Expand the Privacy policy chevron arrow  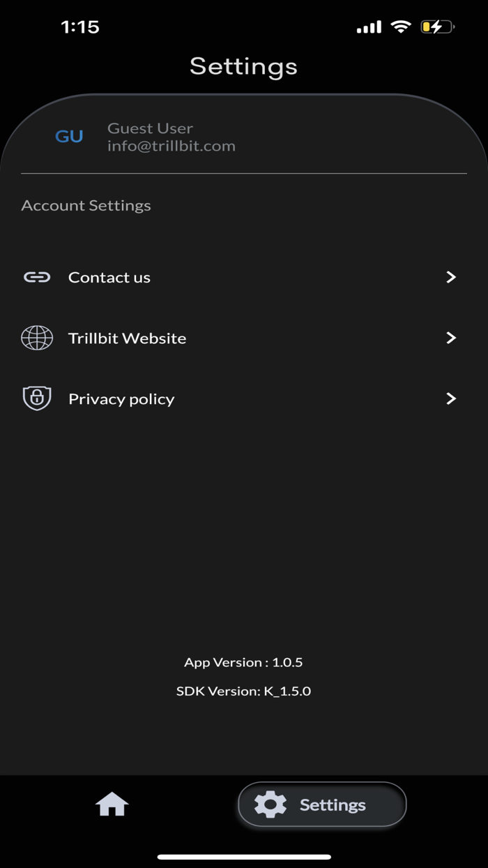451,398
